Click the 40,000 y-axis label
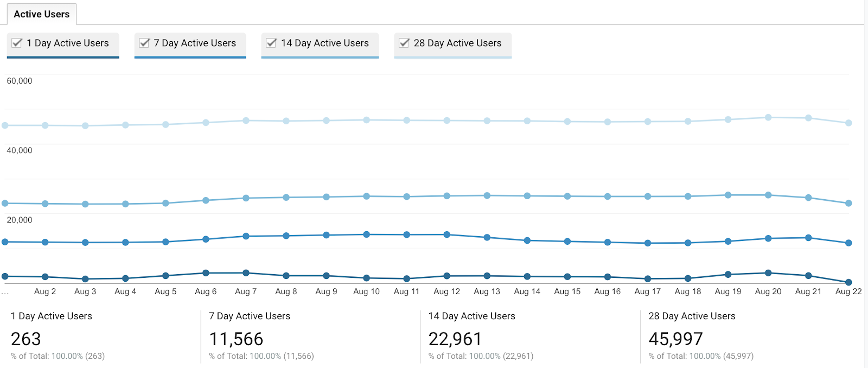 pos(20,150)
